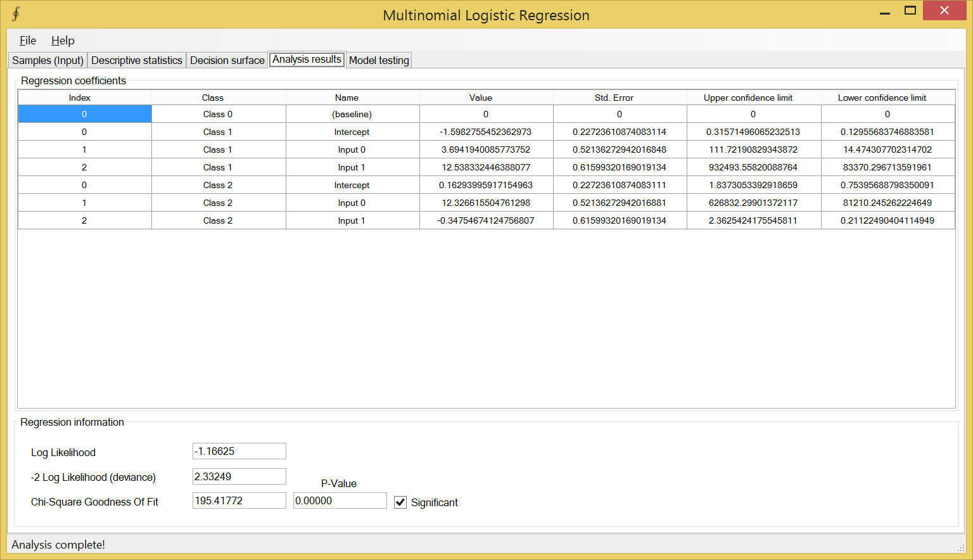
Task: Click the Analysis complete status bar
Action: click(x=58, y=545)
